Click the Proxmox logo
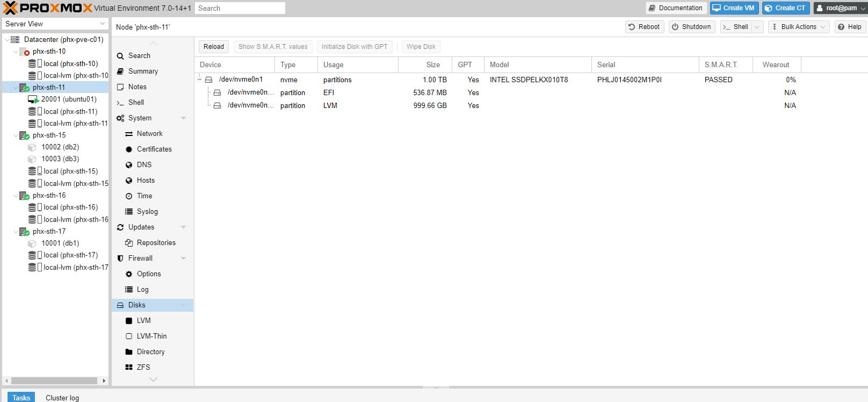The width and height of the screenshot is (868, 402). click(48, 8)
